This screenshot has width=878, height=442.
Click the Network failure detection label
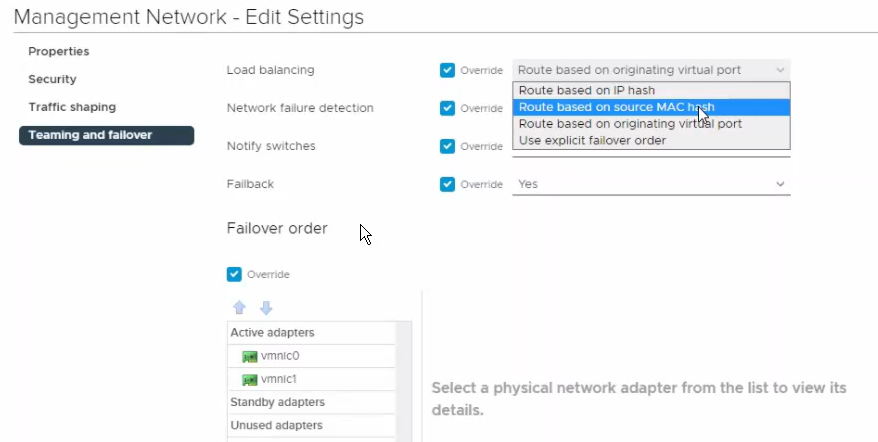(300, 108)
